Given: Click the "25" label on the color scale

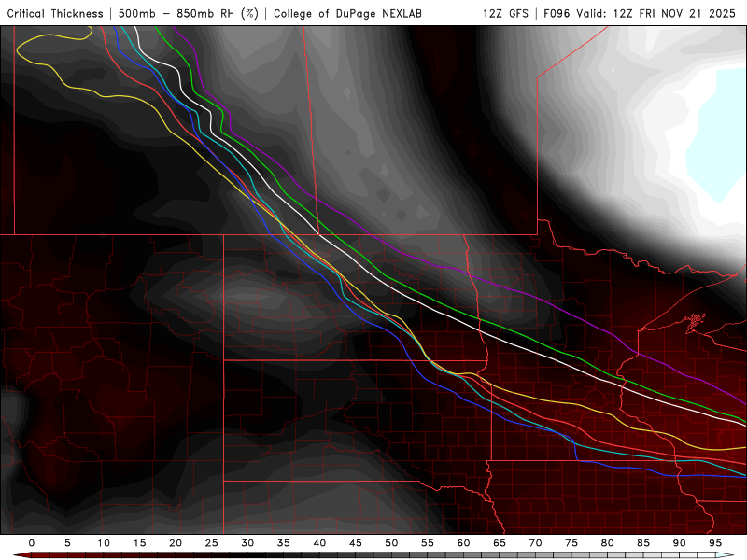Looking at the screenshot, I should (212, 543).
